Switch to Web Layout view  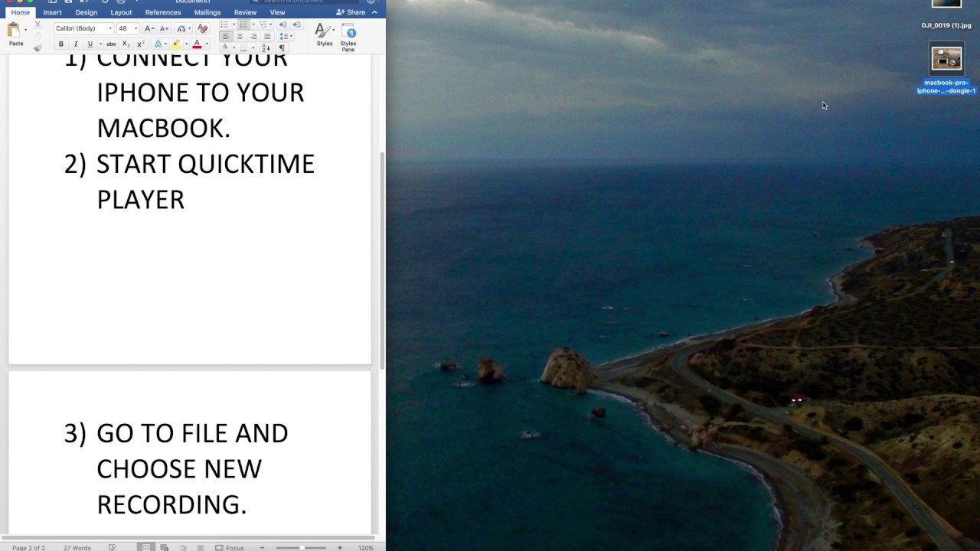tap(164, 547)
